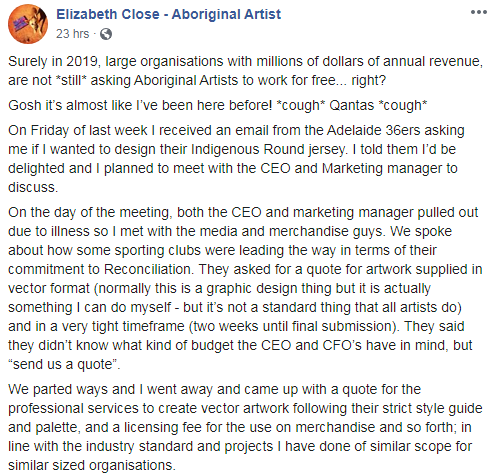The image size is (495, 476).
Task: Click the emphasized word *still*
Action: click(x=71, y=80)
